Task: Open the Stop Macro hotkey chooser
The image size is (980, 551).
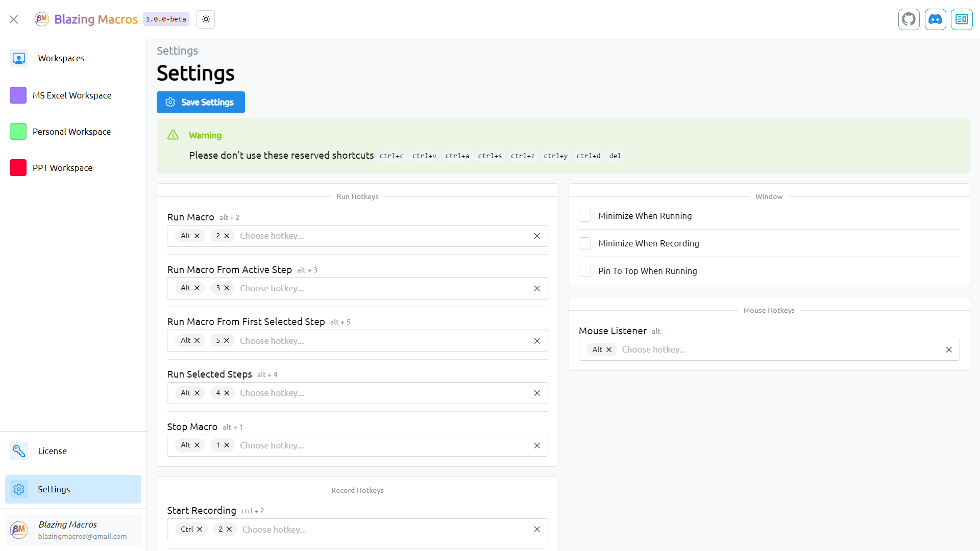Action: (357, 445)
